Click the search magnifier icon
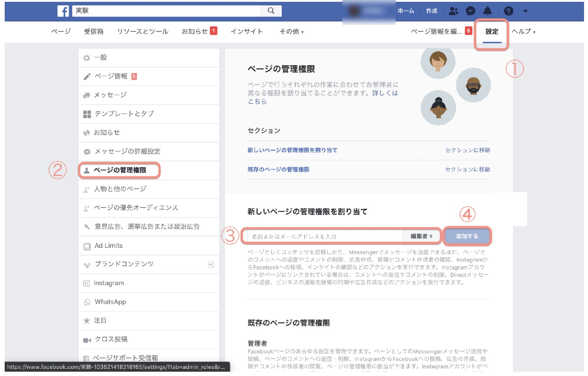Viewport: 588px width, 376px height. [271, 11]
